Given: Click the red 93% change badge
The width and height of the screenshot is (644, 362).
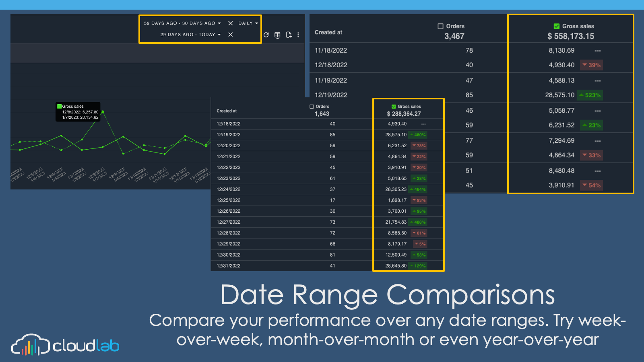Looking at the screenshot, I should [x=419, y=200].
